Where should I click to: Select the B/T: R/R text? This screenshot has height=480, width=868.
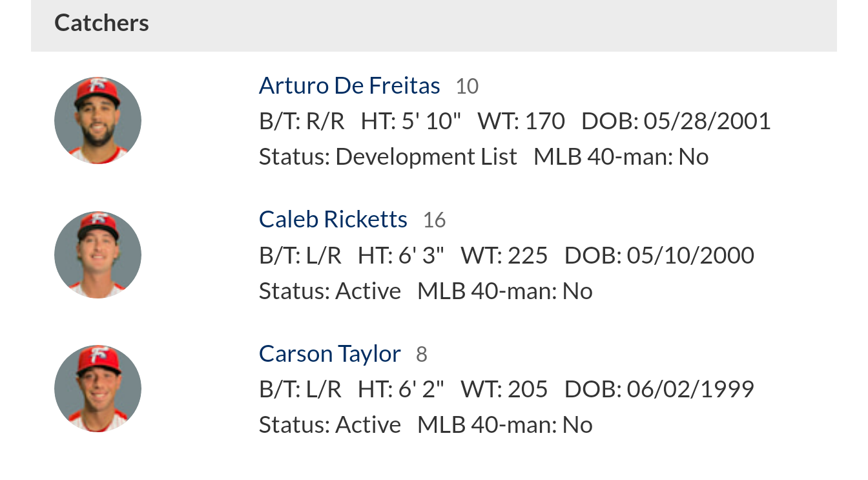302,121
